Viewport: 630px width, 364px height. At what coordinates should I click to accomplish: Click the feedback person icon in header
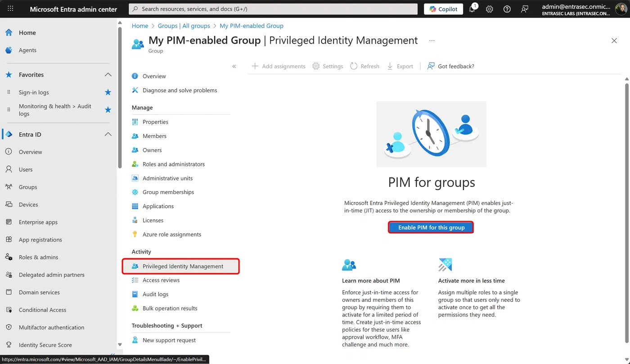(524, 9)
